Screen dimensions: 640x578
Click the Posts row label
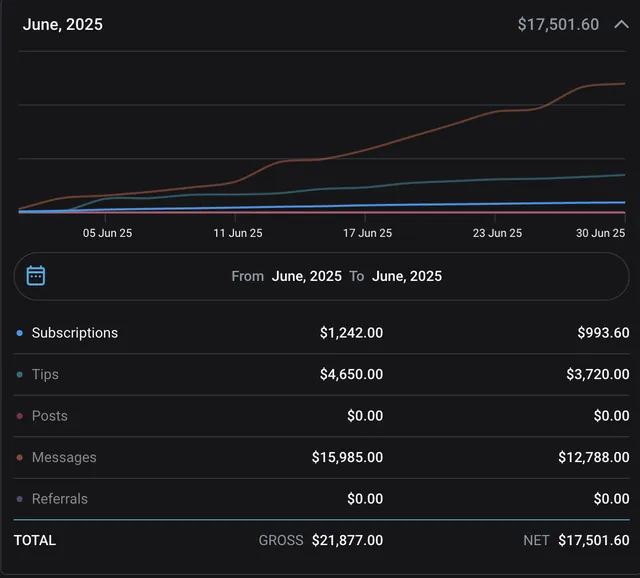pos(50,416)
